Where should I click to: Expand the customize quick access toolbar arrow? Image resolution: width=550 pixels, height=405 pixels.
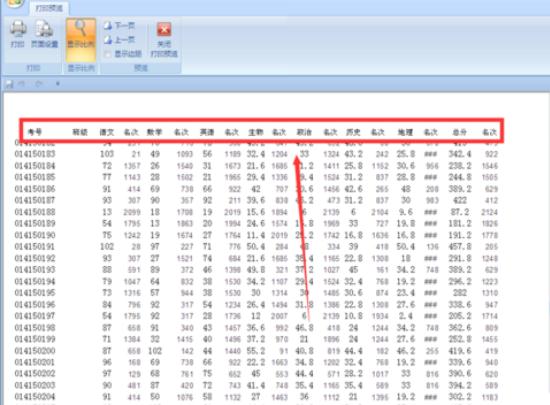tap(58, 84)
